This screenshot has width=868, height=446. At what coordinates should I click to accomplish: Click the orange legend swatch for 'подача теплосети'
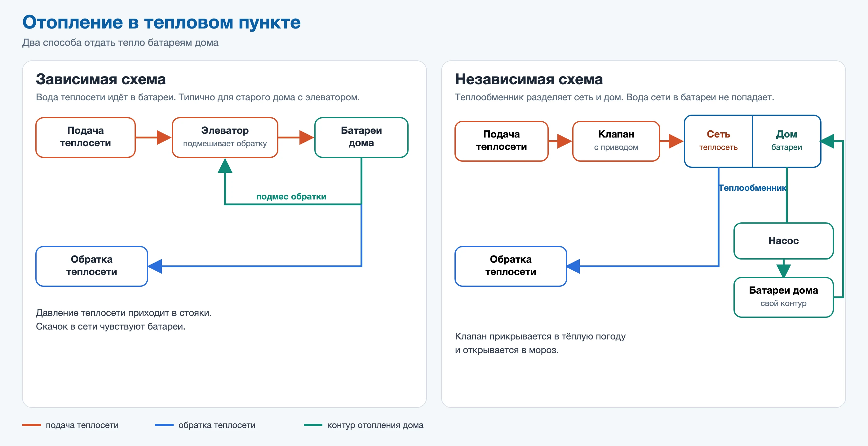point(31,425)
